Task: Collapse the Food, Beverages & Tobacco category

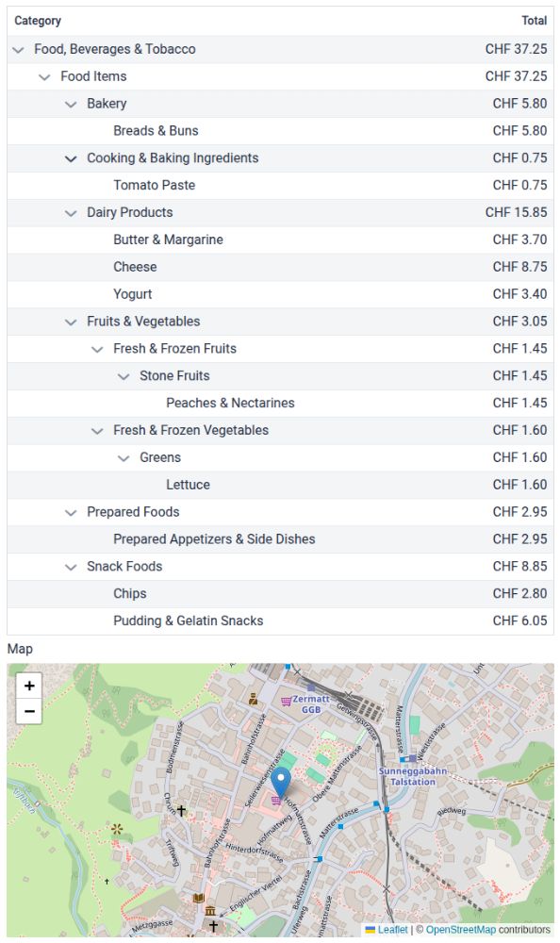Action: (18, 49)
